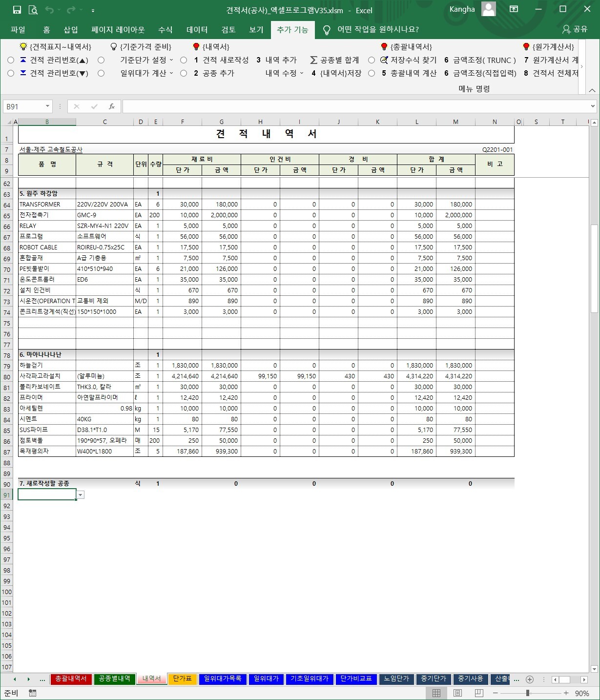This screenshot has height=700, width=600.
Task: Click the red bulb {원가계산서} icon
Action: click(x=526, y=47)
